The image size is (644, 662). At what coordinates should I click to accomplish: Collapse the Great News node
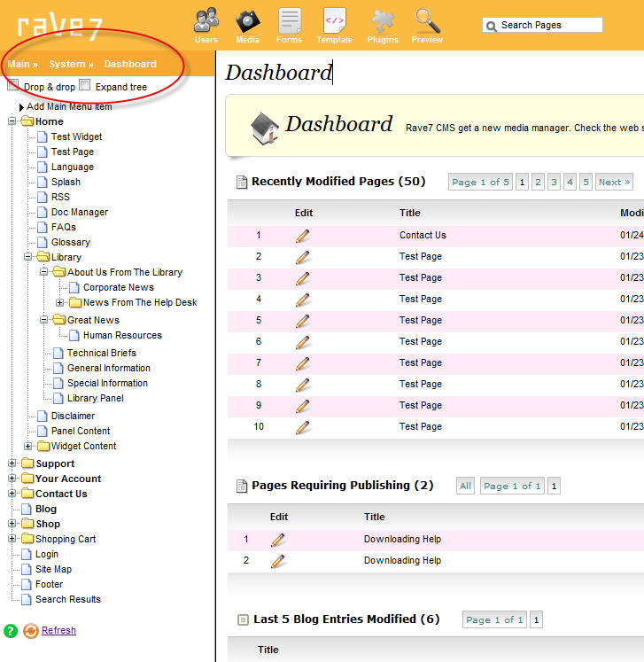point(44,320)
